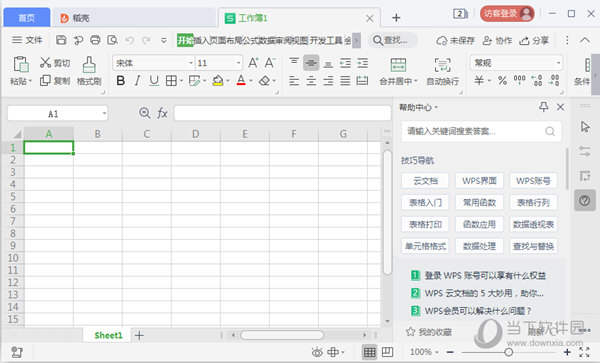Open the font name dropdown

coord(191,63)
